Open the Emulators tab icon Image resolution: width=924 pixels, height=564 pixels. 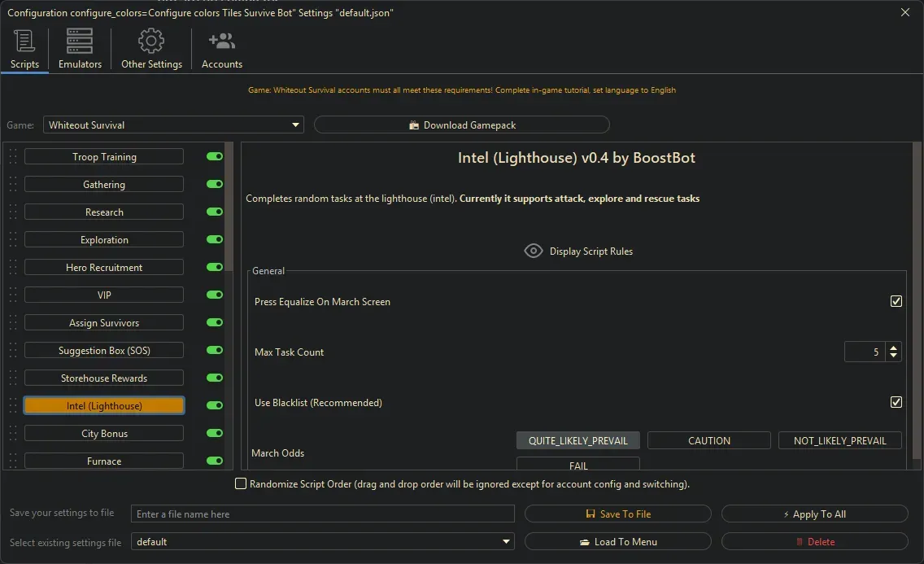coord(80,42)
